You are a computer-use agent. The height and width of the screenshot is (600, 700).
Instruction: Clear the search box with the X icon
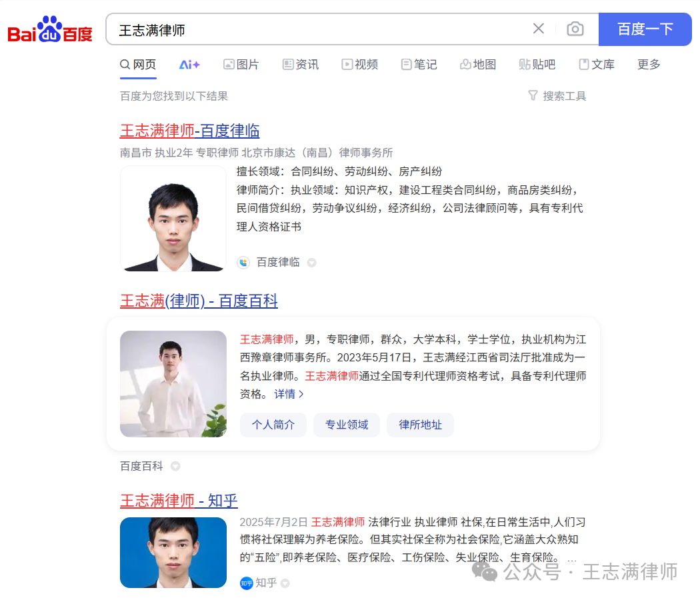point(539,29)
